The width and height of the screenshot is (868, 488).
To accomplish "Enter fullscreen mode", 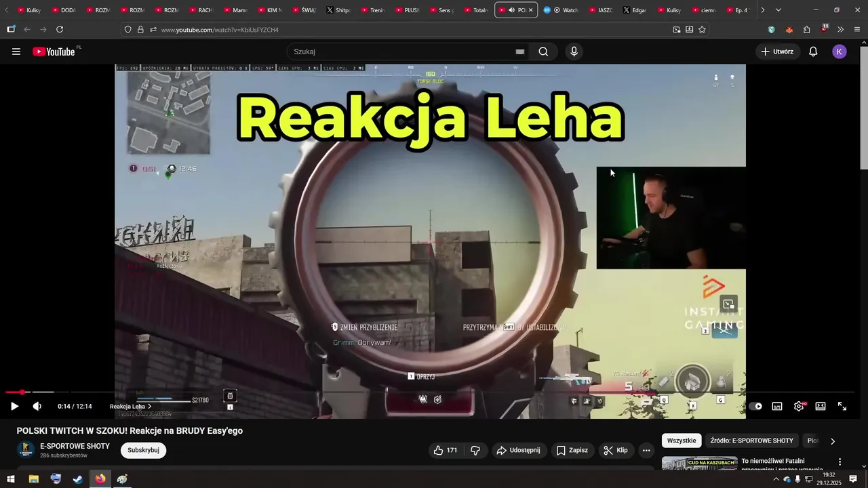I will tap(842, 406).
